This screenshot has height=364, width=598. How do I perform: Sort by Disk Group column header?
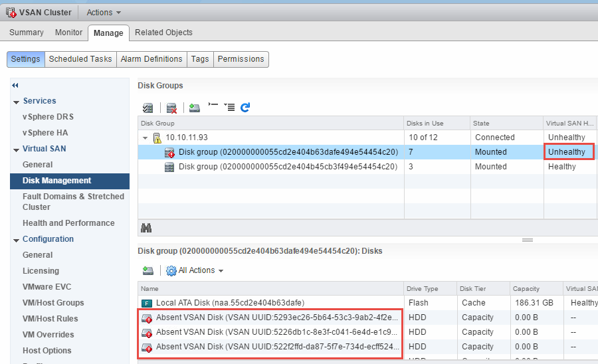(271, 123)
